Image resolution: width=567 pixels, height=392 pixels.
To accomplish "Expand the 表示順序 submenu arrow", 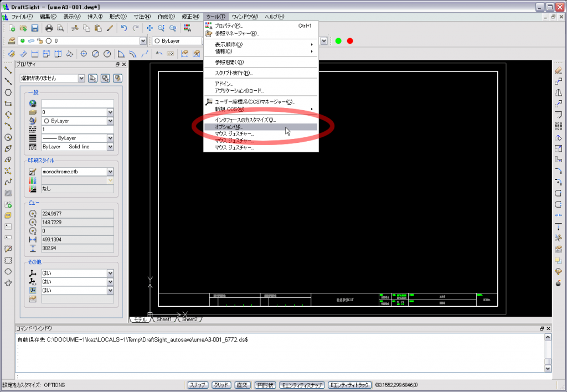I will point(312,44).
